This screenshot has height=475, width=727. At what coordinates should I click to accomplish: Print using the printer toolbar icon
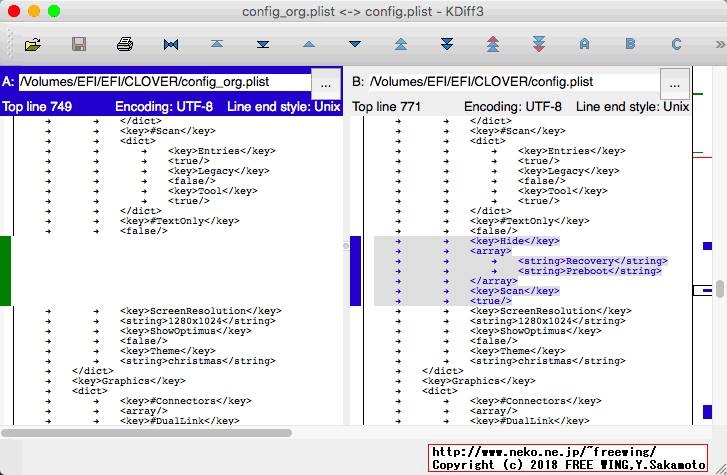pos(125,45)
